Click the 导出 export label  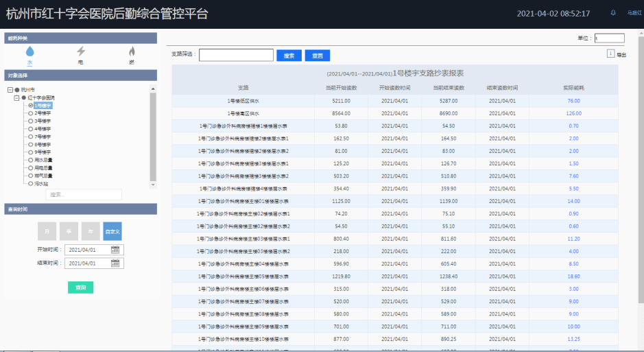[621, 55]
